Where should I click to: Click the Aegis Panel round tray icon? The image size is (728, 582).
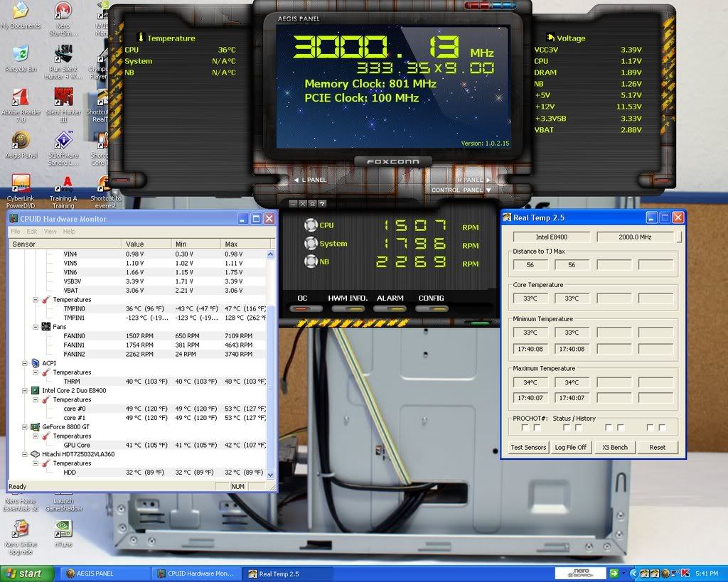665,573
